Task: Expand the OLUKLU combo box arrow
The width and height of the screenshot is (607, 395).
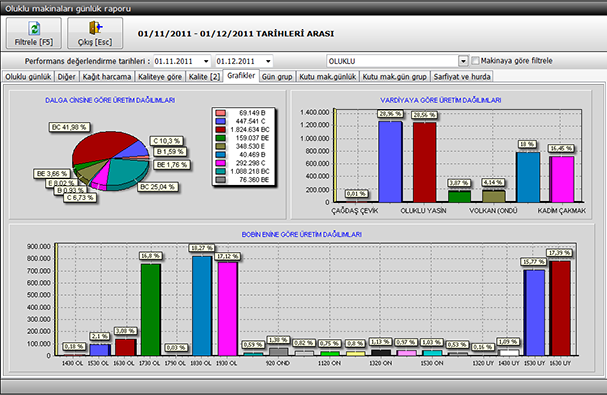Action: [463, 61]
